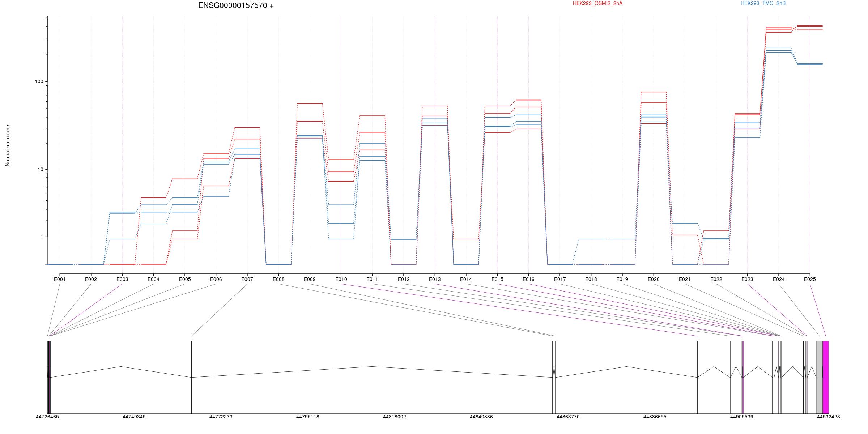Click the gray exon block in gene model
The height and width of the screenshot is (434, 868).
point(820,377)
